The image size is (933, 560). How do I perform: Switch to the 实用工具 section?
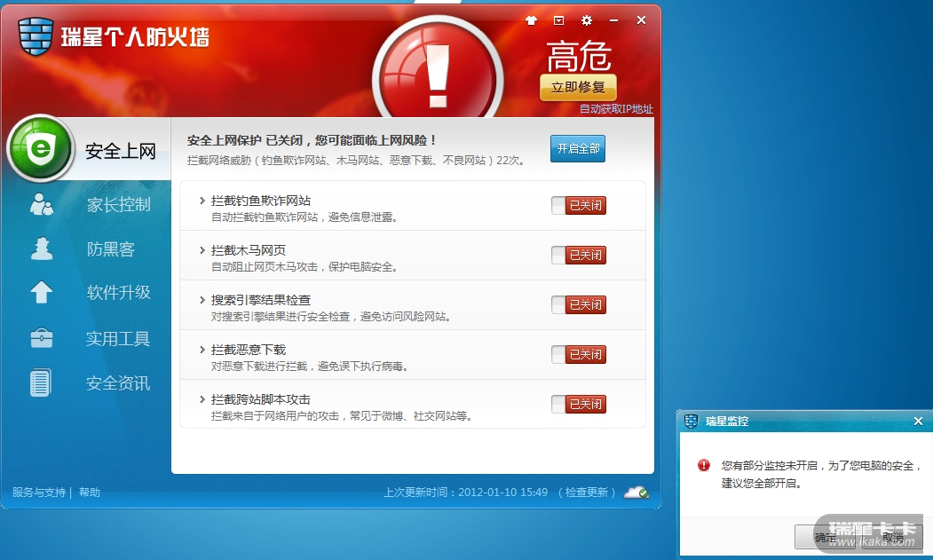(118, 339)
